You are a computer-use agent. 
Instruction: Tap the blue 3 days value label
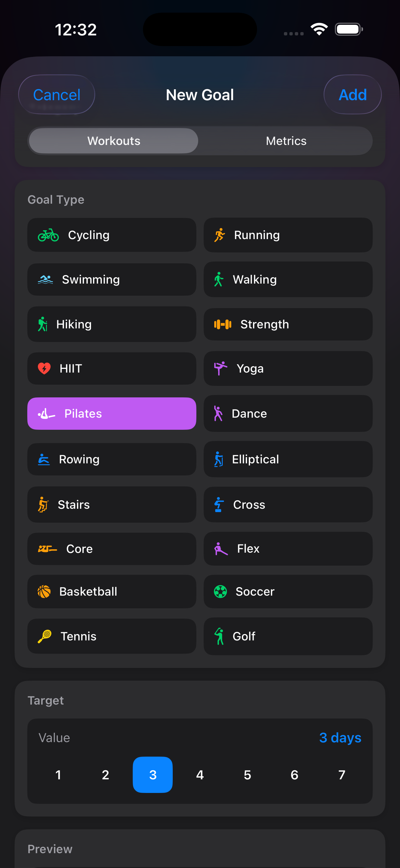340,738
